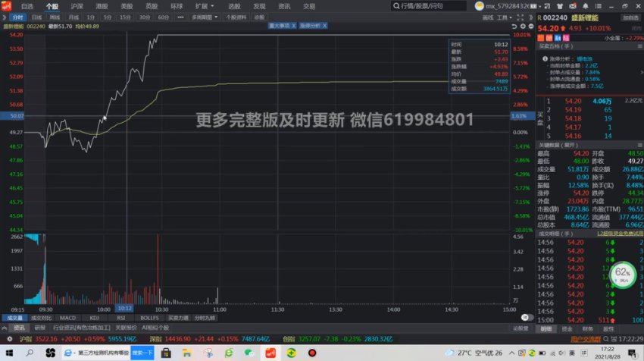Click the 加自选 add-to-watchlist button
This screenshot has height=361, width=644.
click(x=630, y=17)
